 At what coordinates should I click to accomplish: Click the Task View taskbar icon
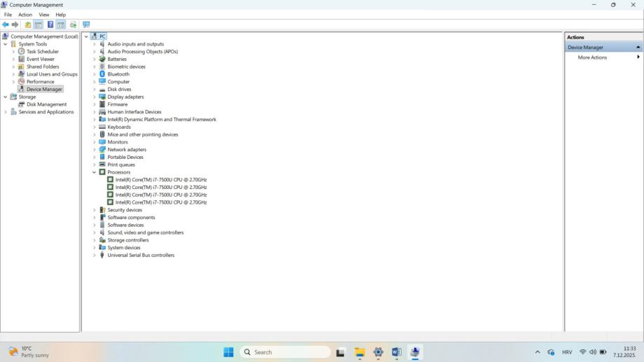pyautogui.click(x=341, y=352)
